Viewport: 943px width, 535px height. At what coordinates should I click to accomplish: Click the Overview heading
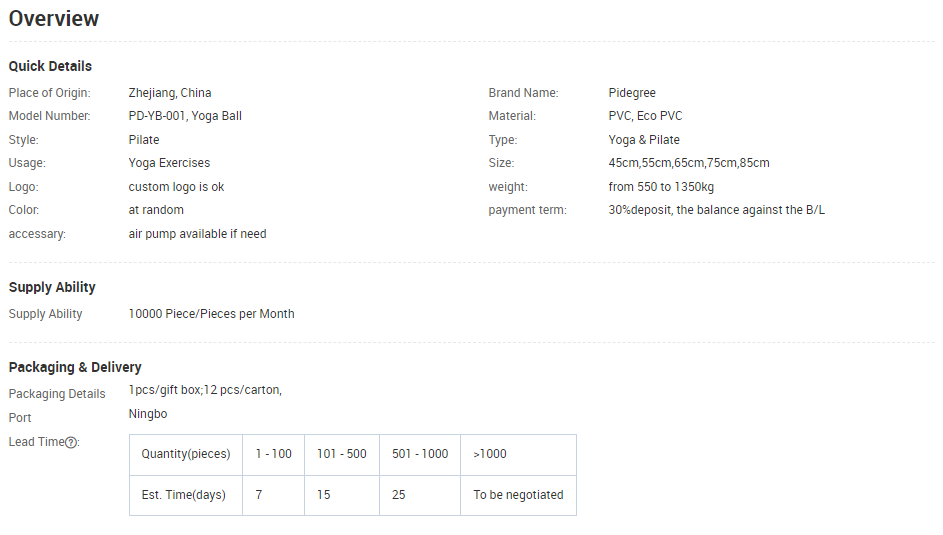(54, 19)
